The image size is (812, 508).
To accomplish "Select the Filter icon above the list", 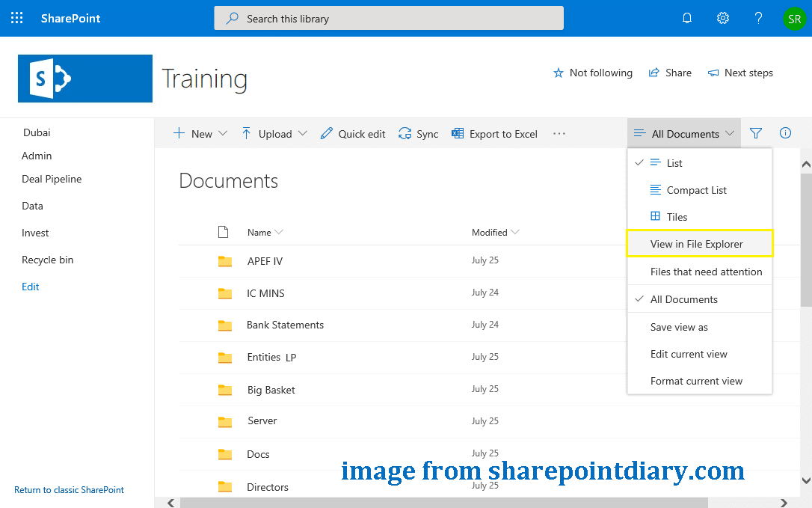I will [x=756, y=133].
